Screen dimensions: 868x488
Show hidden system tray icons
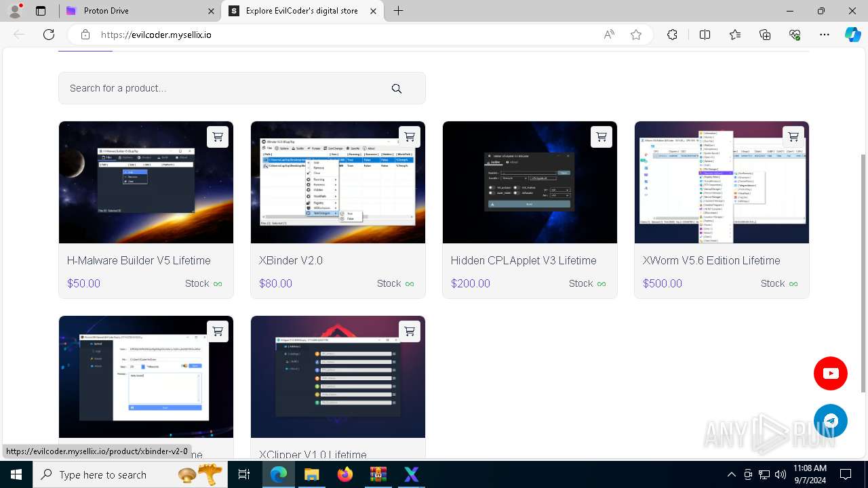click(x=731, y=474)
